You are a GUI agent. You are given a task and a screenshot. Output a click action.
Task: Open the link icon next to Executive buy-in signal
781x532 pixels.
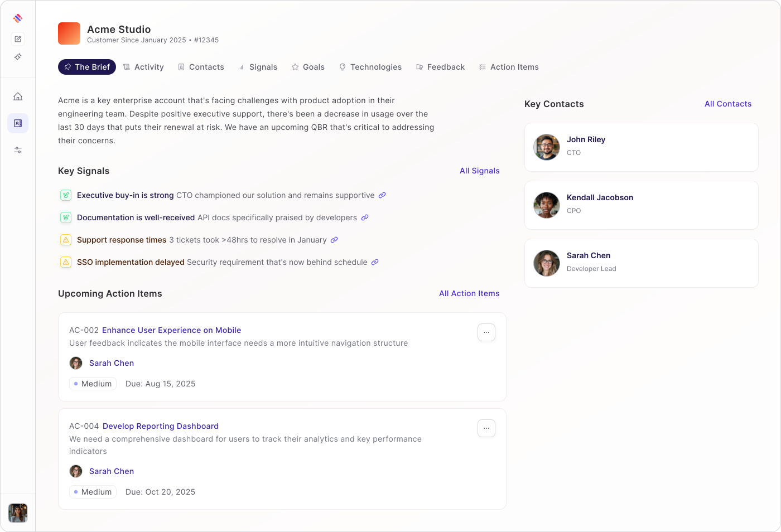[x=382, y=195]
